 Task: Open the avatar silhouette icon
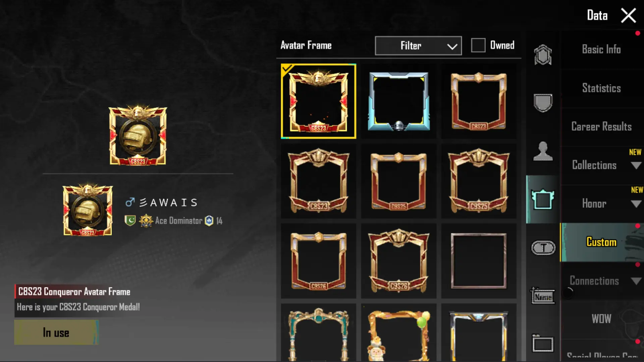pos(543,151)
